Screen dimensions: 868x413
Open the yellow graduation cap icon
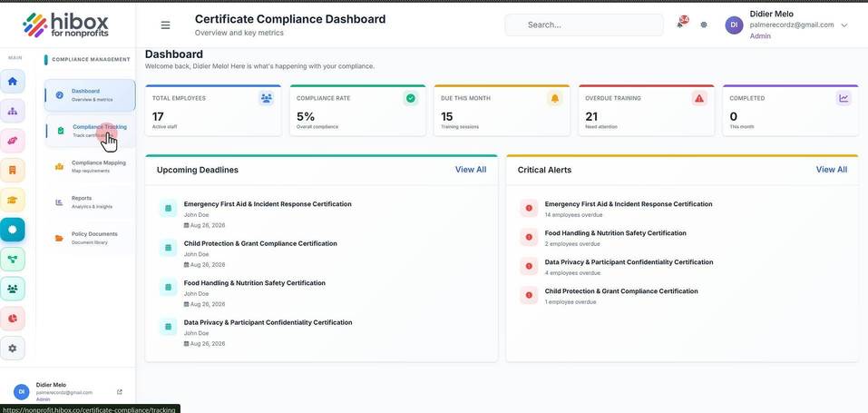tap(13, 200)
